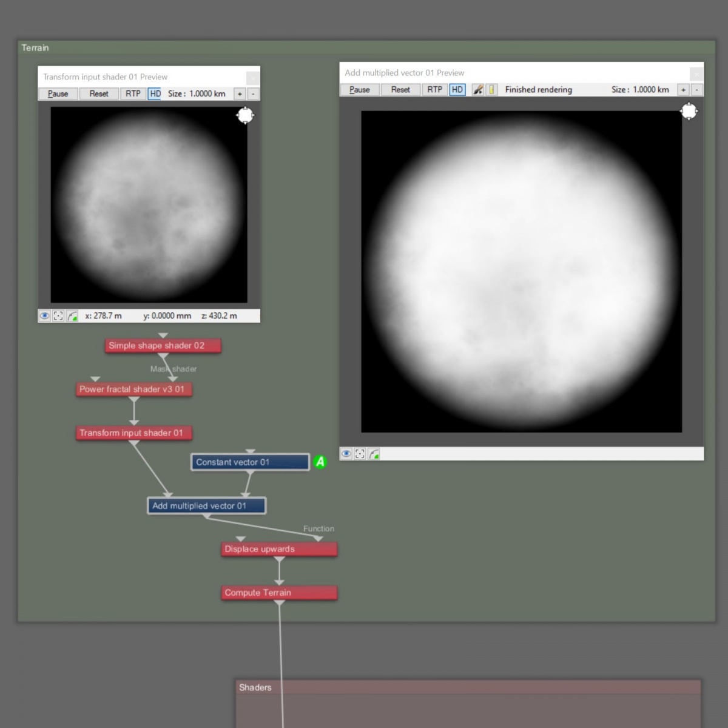This screenshot has width=728, height=728.
Task: Reset the Add multiplied vector 01 preview
Action: 400,90
